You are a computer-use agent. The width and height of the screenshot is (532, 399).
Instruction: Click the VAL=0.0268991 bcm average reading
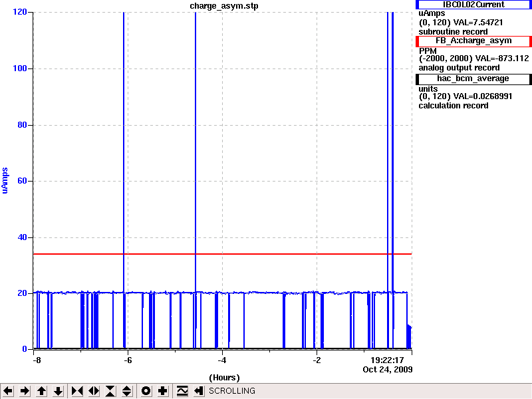click(483, 96)
